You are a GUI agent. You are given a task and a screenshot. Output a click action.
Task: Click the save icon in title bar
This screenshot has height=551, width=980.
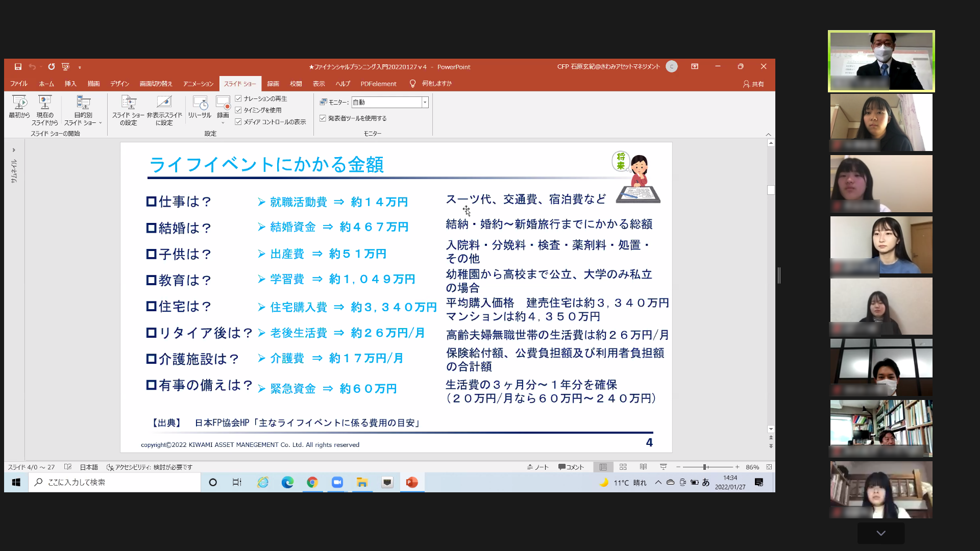tap(18, 67)
